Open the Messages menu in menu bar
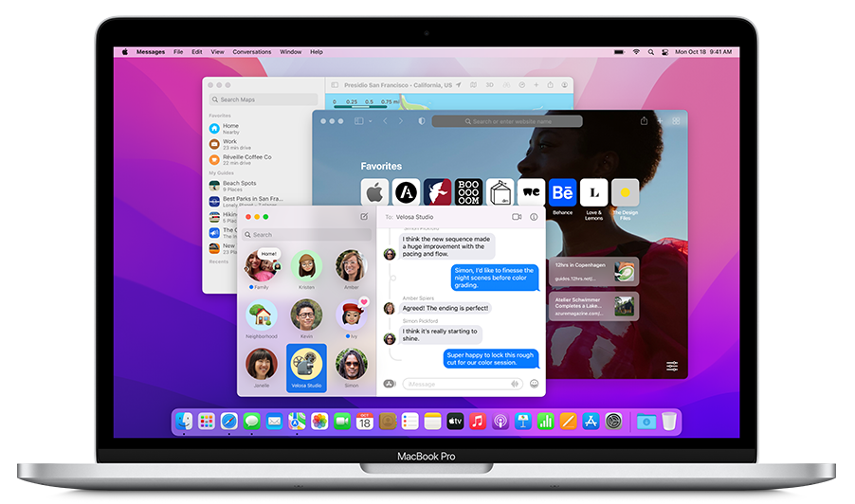The height and width of the screenshot is (504, 855). [x=151, y=52]
